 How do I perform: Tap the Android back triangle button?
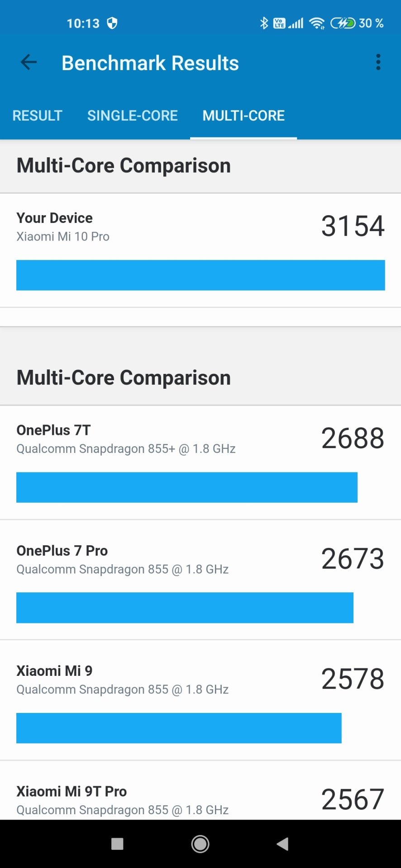(x=282, y=844)
